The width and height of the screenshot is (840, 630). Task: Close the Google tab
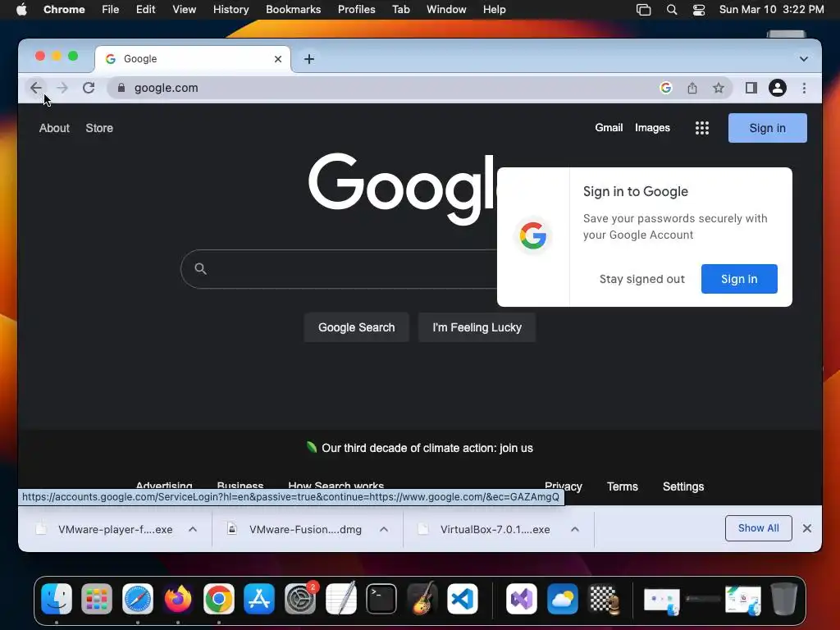coord(278,59)
